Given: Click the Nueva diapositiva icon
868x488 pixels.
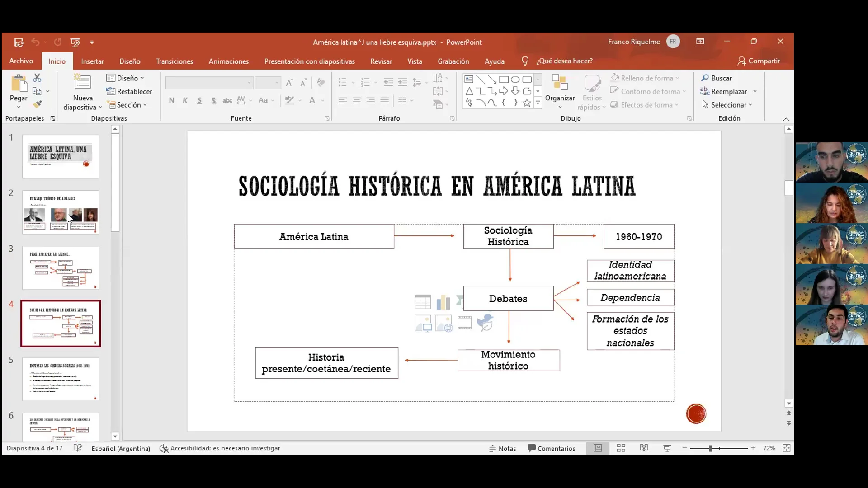Looking at the screenshot, I should click(x=83, y=83).
